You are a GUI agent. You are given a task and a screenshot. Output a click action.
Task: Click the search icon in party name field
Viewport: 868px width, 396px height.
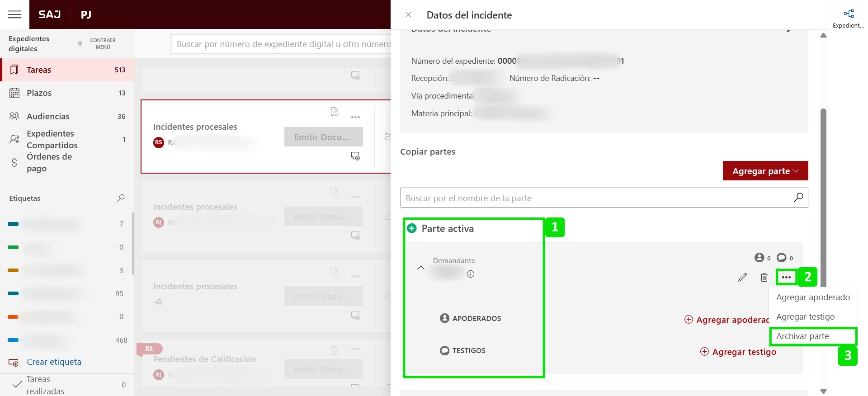798,198
